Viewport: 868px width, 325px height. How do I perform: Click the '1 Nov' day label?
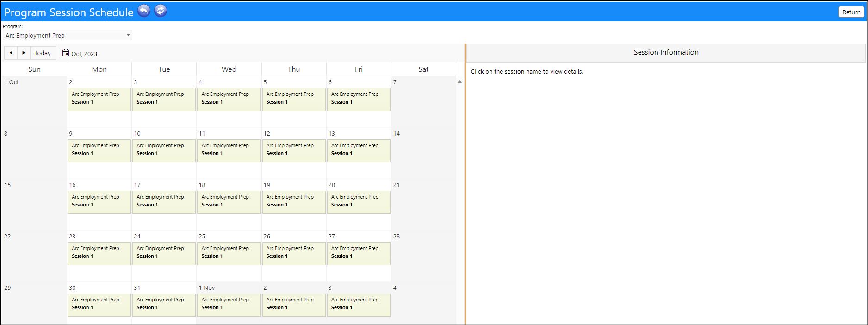[x=207, y=287]
